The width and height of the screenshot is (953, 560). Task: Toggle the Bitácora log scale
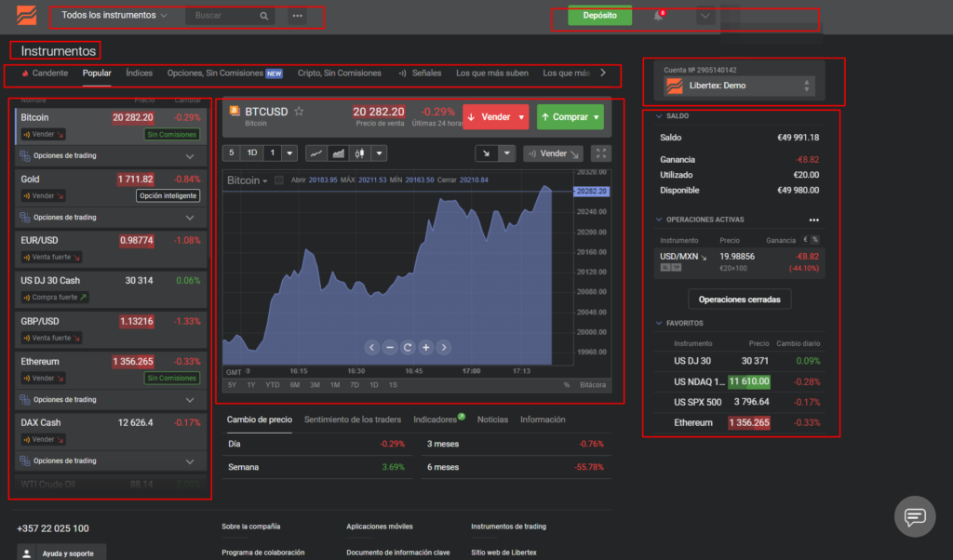[x=593, y=385]
